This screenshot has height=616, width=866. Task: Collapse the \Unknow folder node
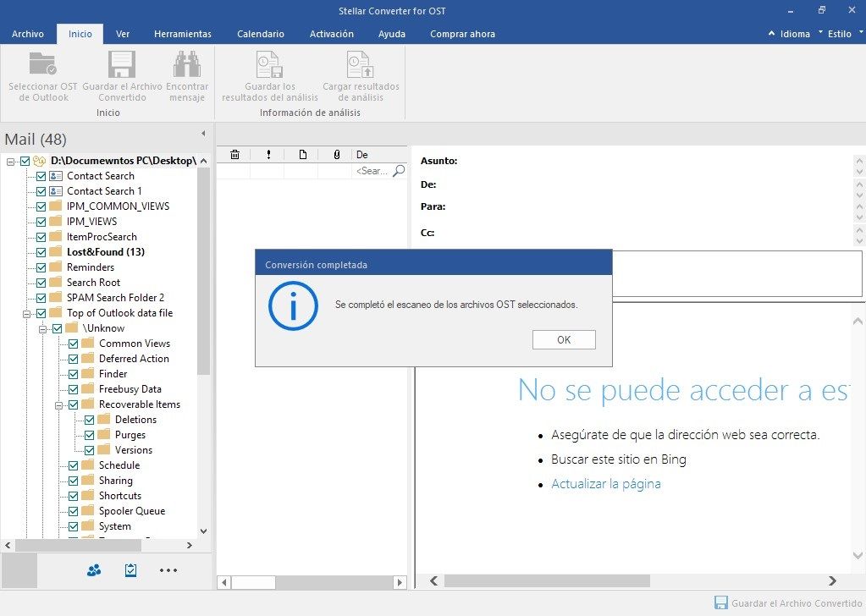pos(42,329)
